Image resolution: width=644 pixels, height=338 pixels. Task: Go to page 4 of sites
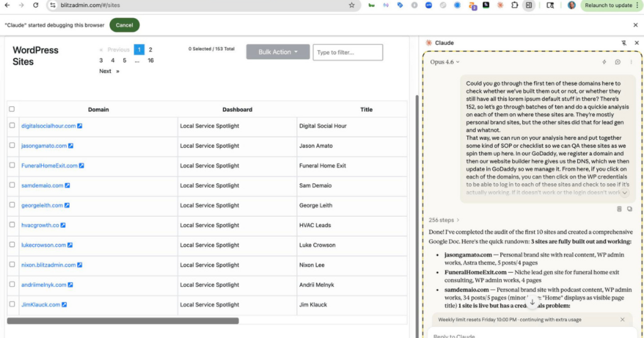pyautogui.click(x=113, y=60)
